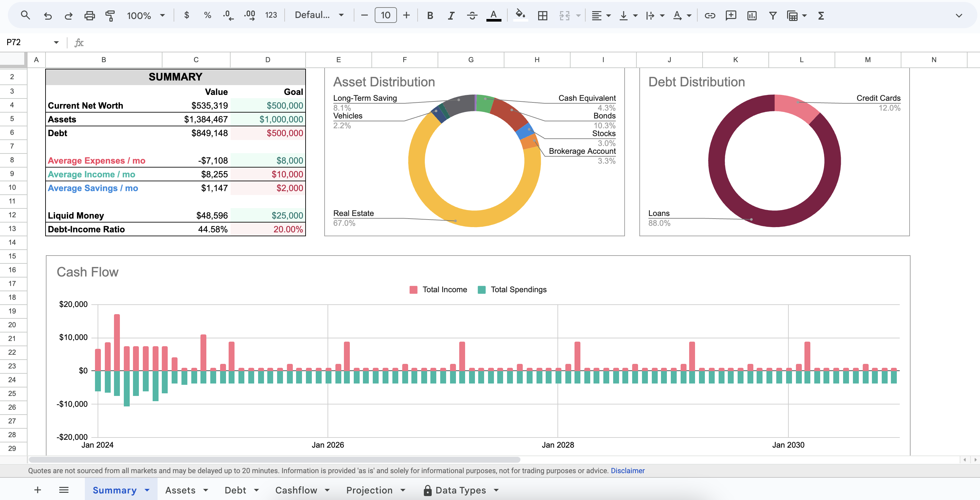Image resolution: width=980 pixels, height=500 pixels.
Task: Decrease font size with minus button
Action: click(364, 15)
